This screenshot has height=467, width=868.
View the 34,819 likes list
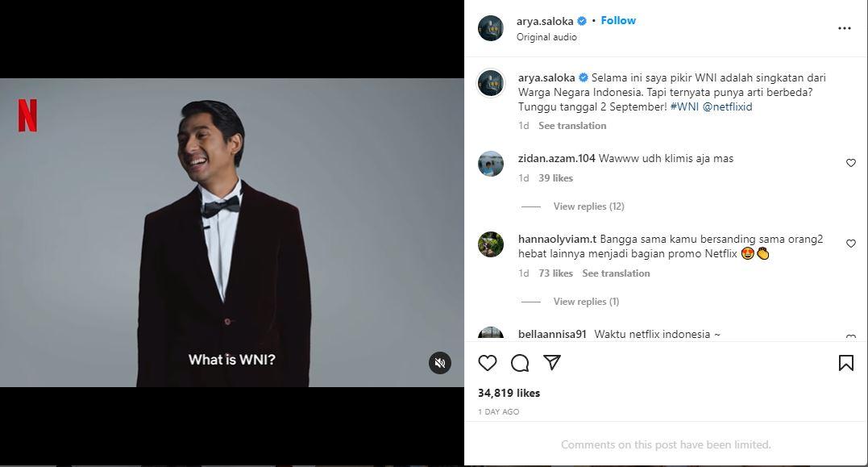pyautogui.click(x=509, y=393)
